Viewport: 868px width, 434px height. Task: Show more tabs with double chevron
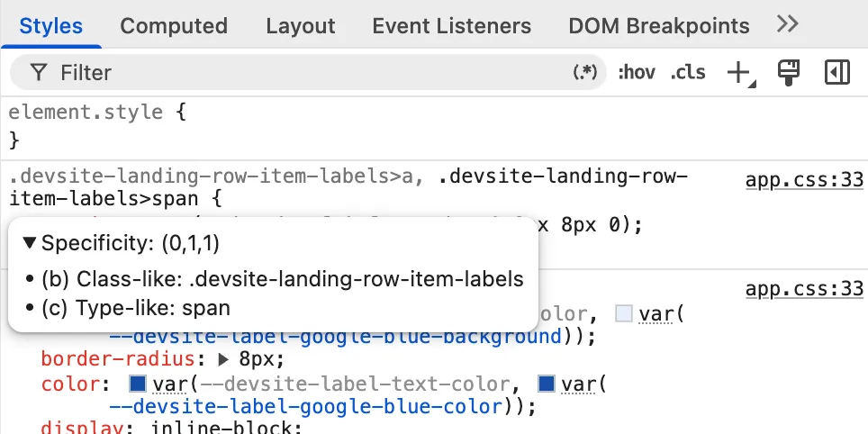[x=787, y=23]
